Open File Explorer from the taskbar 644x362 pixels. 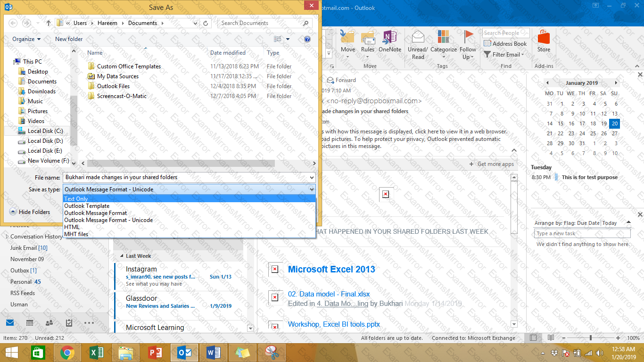(125, 353)
